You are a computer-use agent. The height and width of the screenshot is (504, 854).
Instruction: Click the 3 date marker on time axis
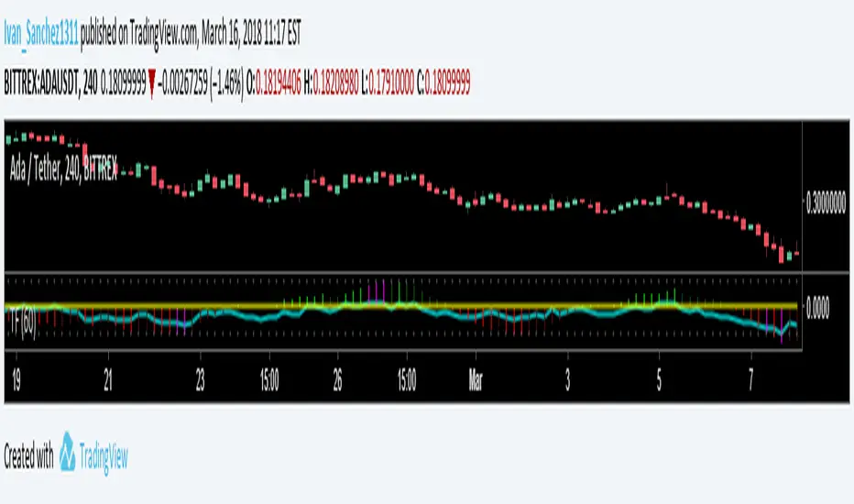pos(567,381)
